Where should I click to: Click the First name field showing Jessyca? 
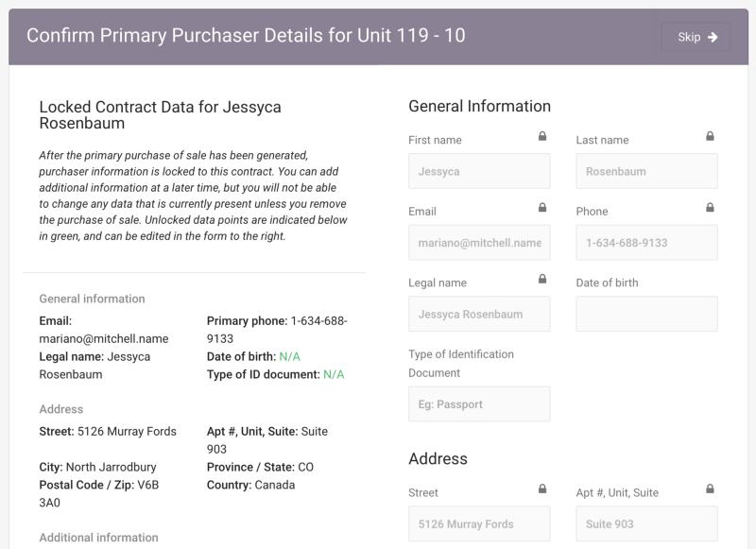click(x=479, y=172)
